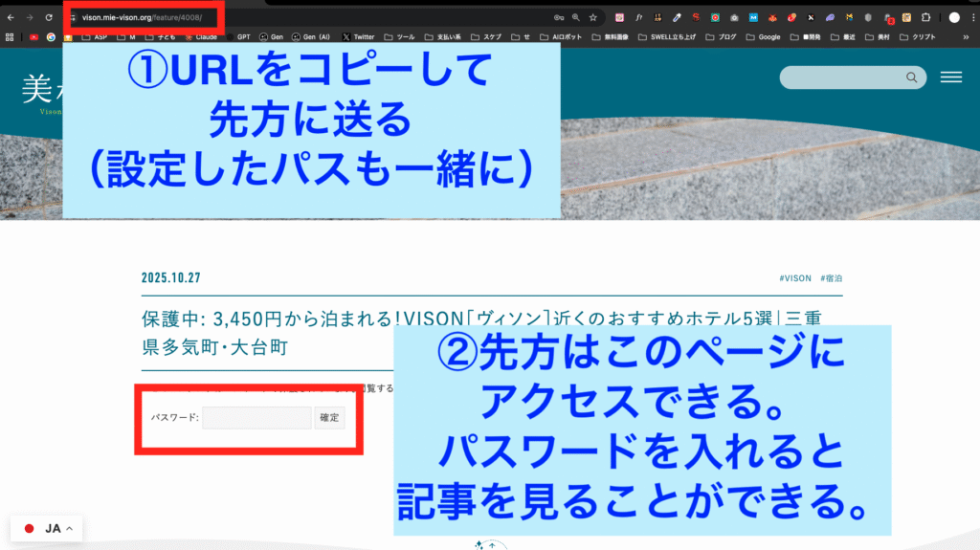Click the browser back arrow
Viewport: 980px width, 550px height.
[x=10, y=17]
